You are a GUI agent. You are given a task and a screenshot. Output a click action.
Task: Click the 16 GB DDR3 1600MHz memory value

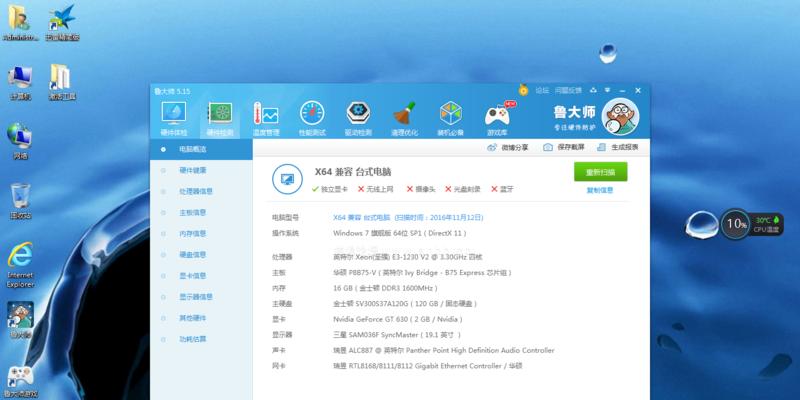pyautogui.click(x=385, y=288)
